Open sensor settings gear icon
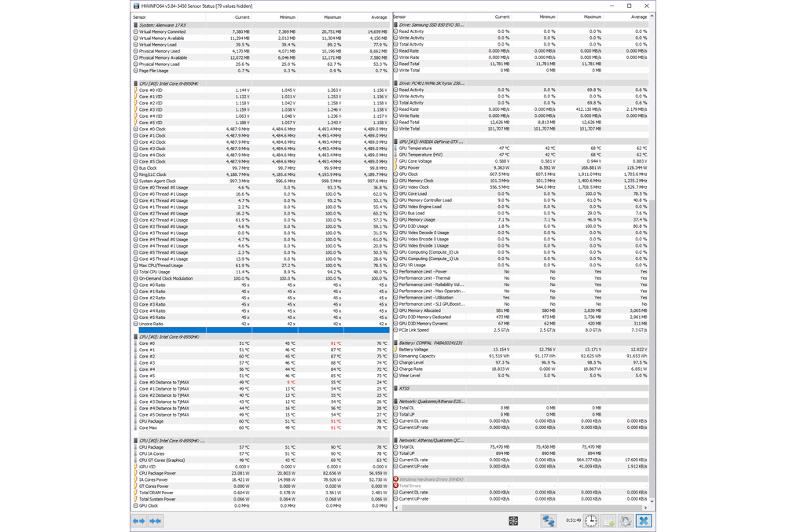The image size is (786, 532). click(x=626, y=521)
